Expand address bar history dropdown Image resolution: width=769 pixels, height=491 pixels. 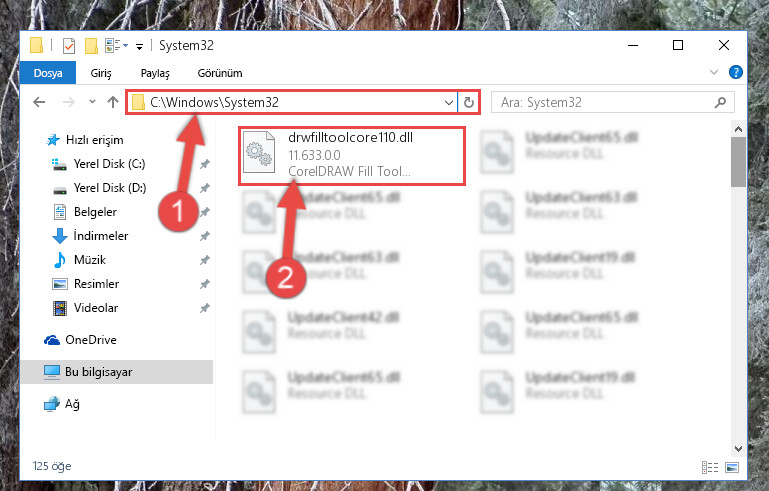(x=448, y=103)
